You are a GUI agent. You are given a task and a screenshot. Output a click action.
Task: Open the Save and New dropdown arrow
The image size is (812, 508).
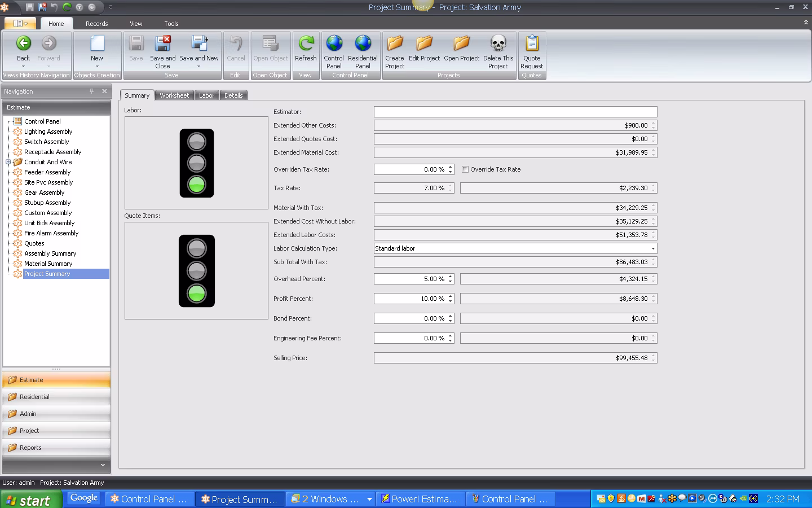[200, 66]
